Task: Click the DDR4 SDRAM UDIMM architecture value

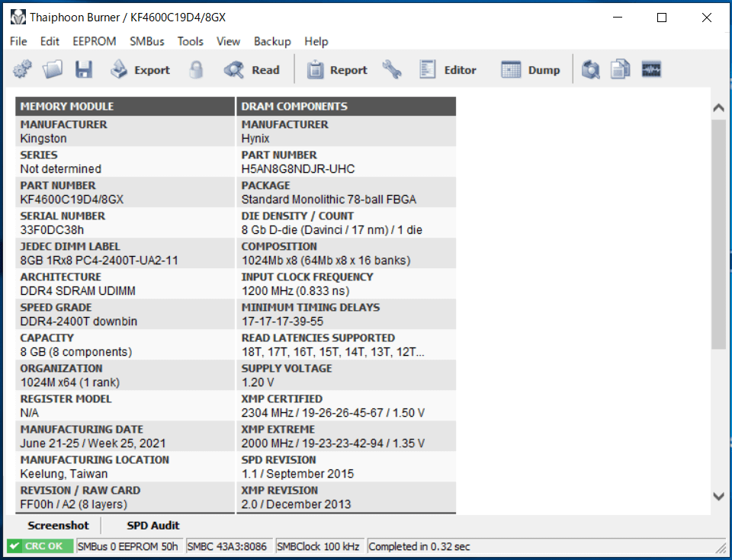Action: [x=78, y=291]
